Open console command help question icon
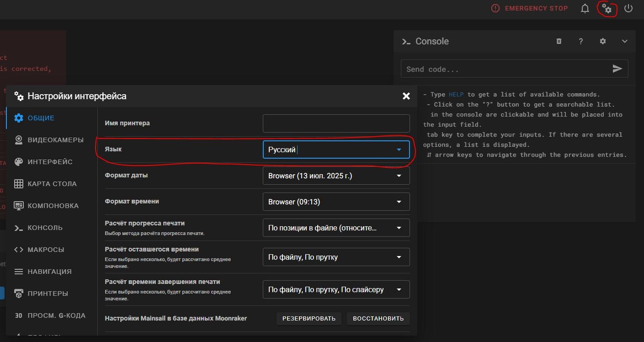 580,41
